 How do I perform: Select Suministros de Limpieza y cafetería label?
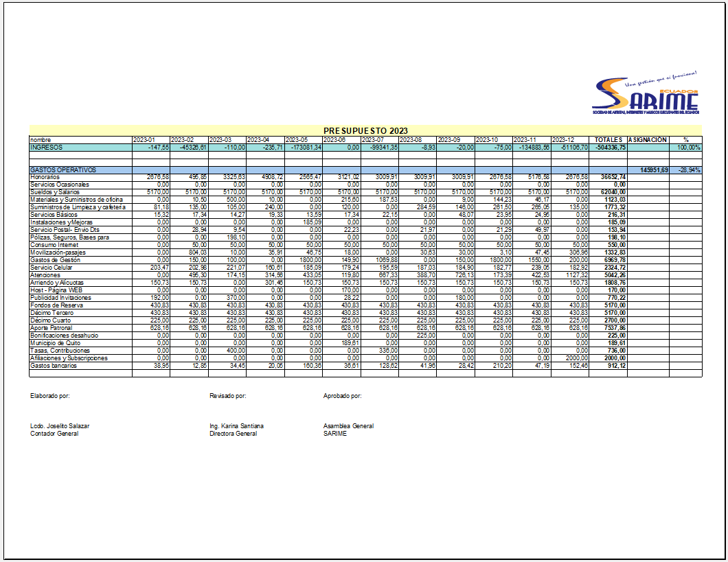point(78,207)
